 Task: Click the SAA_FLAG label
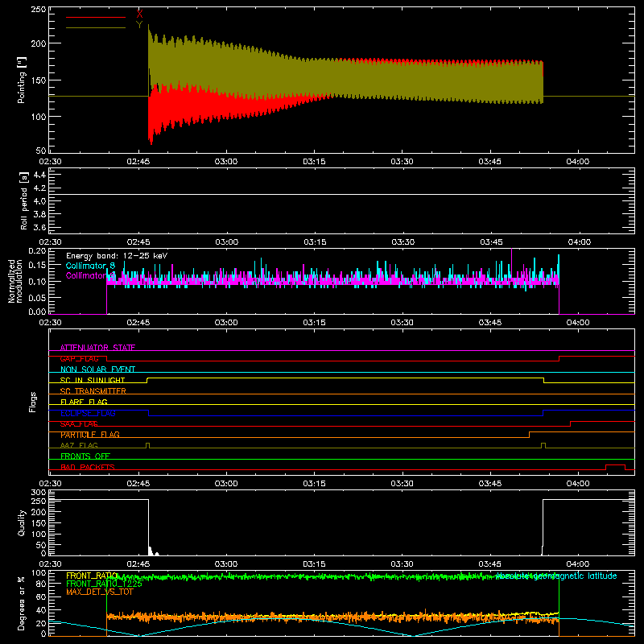coord(79,424)
